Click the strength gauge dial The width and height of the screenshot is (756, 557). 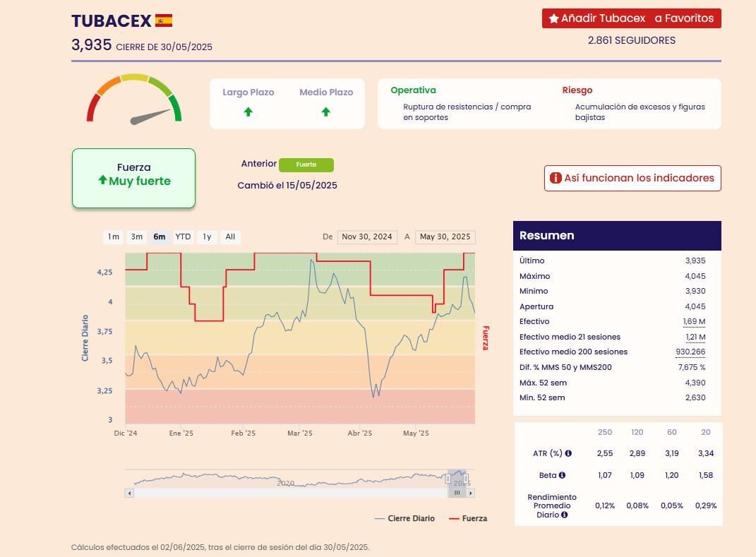[x=134, y=99]
